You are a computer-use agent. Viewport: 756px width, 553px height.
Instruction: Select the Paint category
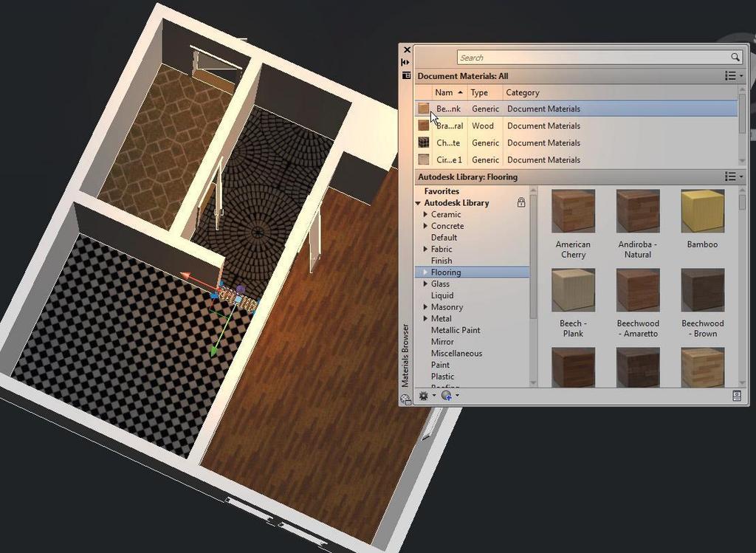440,365
